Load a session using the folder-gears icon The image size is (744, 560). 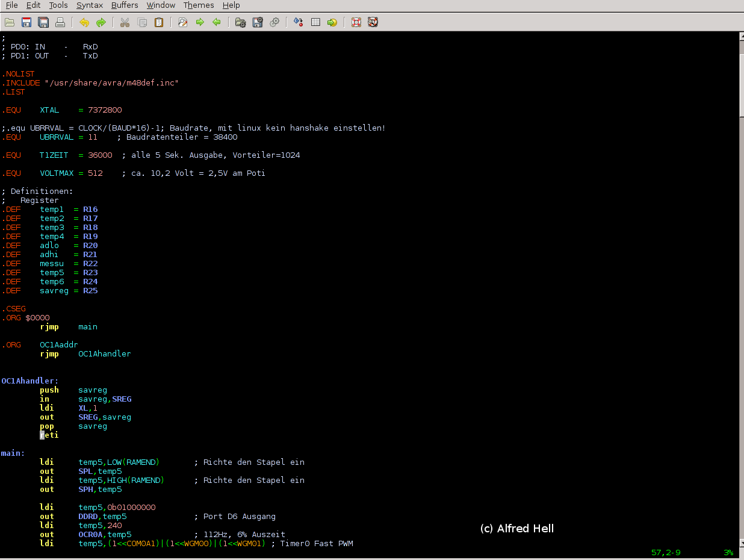point(240,22)
